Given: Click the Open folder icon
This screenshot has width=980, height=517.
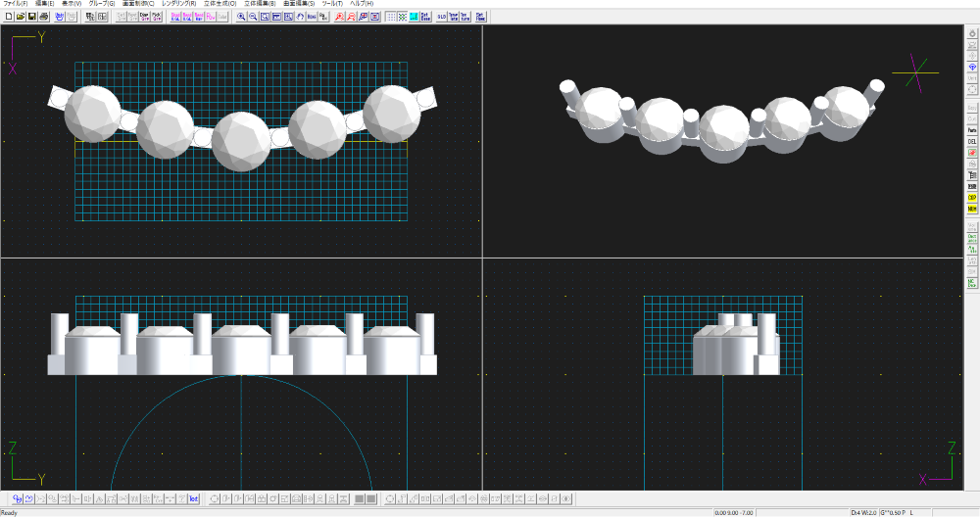Looking at the screenshot, I should click(x=20, y=17).
